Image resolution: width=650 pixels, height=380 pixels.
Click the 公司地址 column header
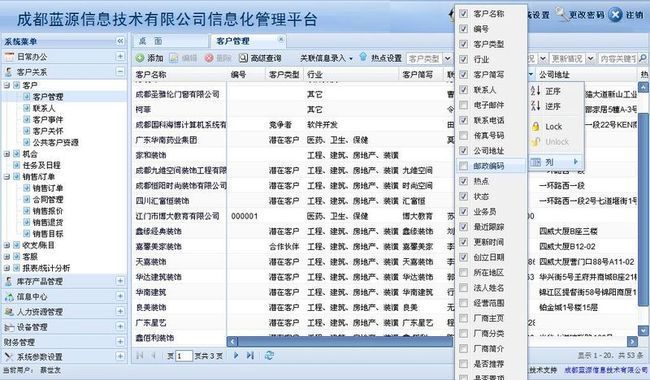point(587,75)
